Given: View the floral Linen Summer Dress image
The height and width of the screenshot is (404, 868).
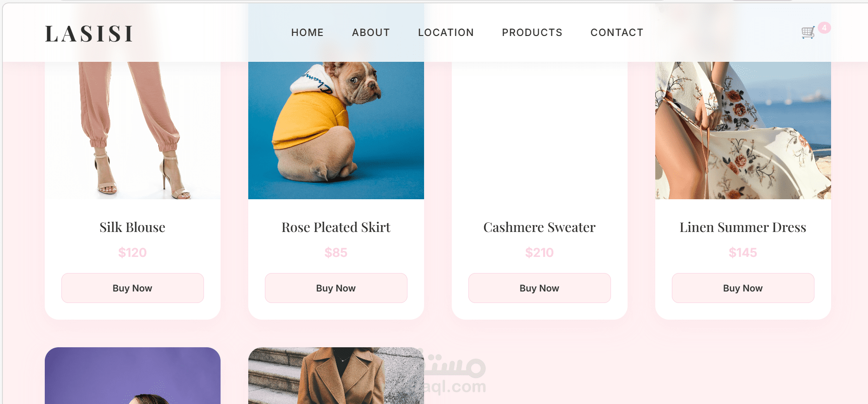Looking at the screenshot, I should coord(743,131).
